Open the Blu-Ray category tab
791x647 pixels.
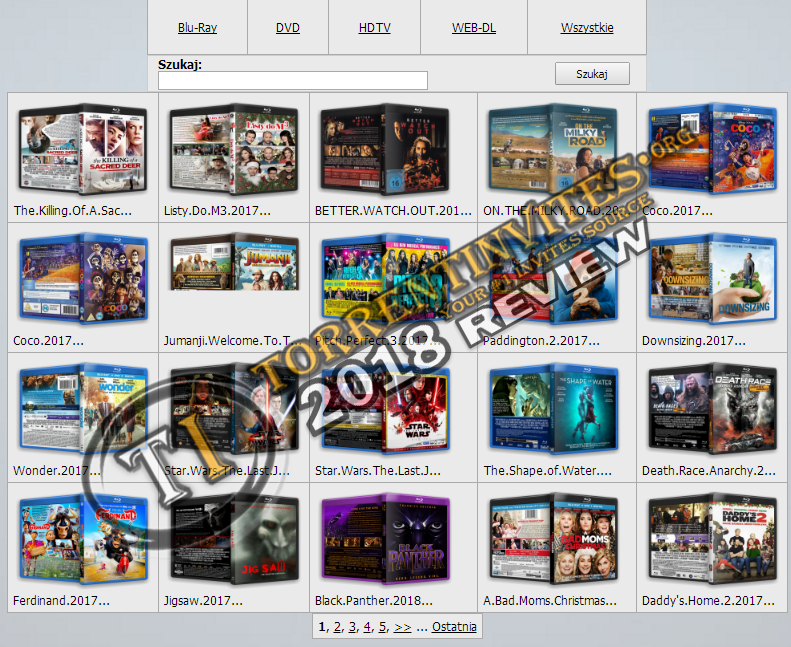click(197, 28)
